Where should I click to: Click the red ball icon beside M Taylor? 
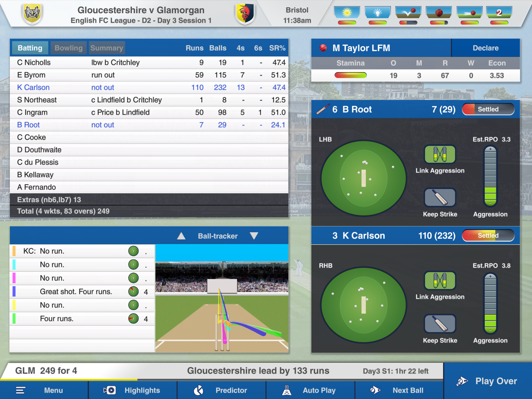[x=323, y=48]
